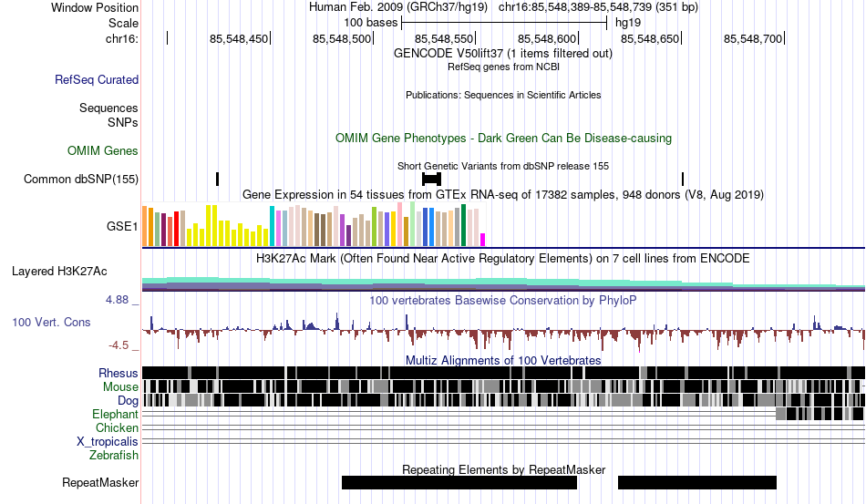Click the cyan GTEx expression bar

pos(272,226)
